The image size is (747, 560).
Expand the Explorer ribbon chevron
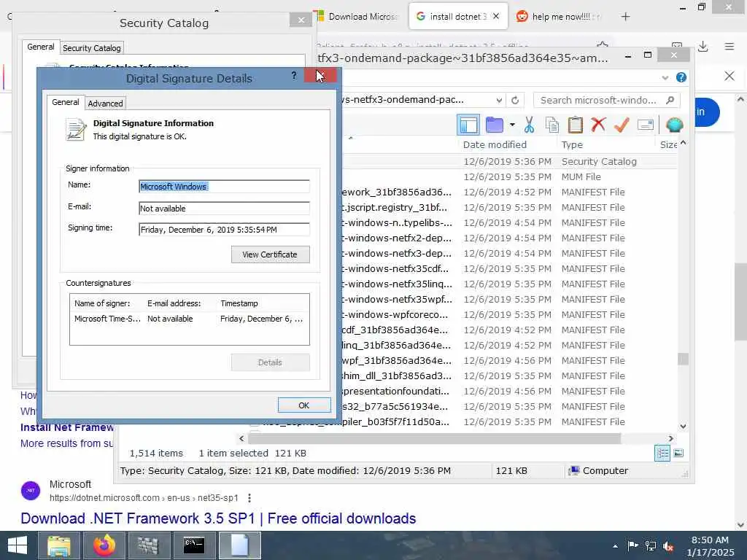(665, 77)
